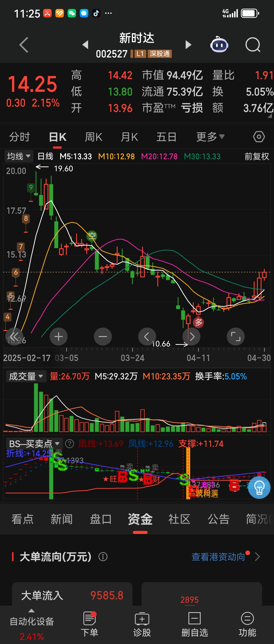The image size is (274, 644).
Task: Jump to earliest data double-chevron button
Action: click(14, 337)
